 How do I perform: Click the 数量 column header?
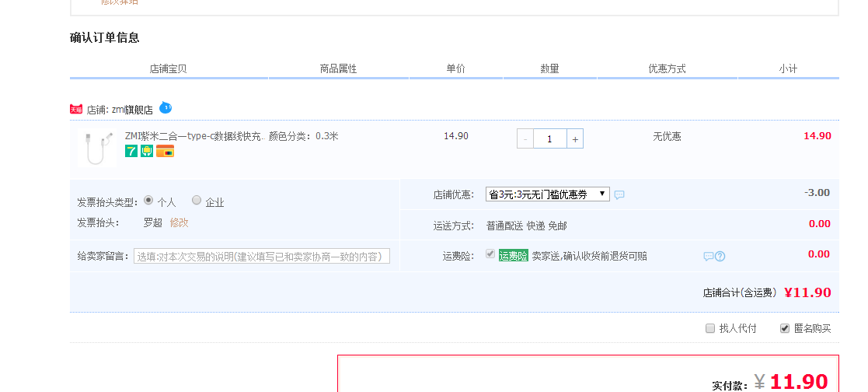[x=549, y=68]
